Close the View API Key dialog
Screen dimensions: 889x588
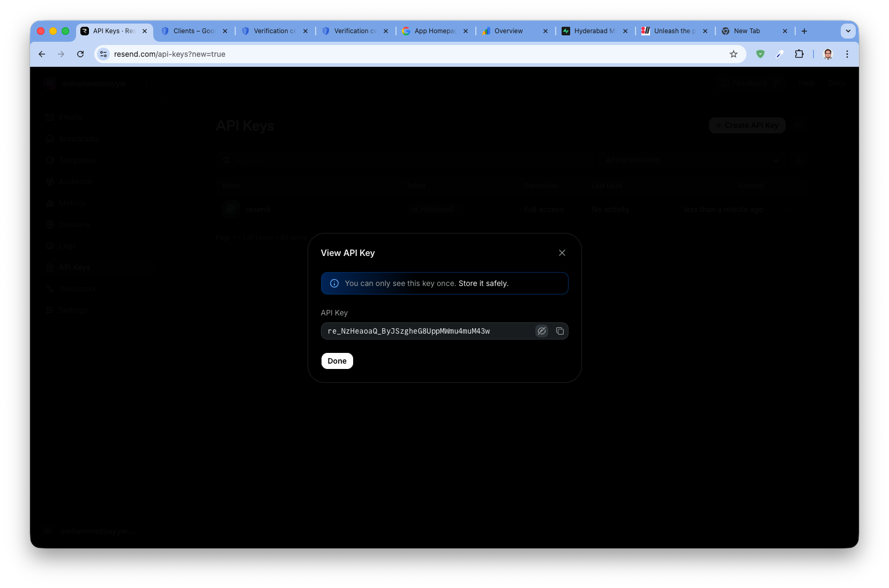tap(562, 253)
